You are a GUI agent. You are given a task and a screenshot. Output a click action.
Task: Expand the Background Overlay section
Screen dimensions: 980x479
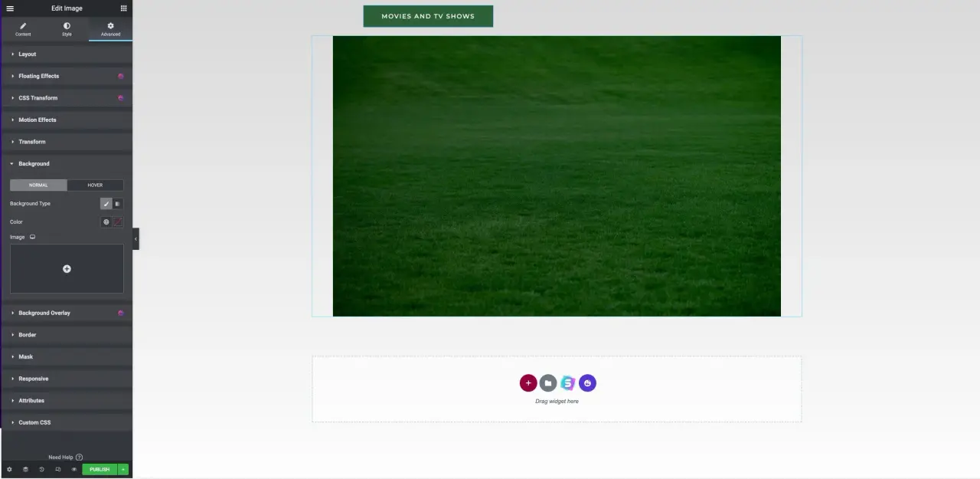tap(67, 313)
